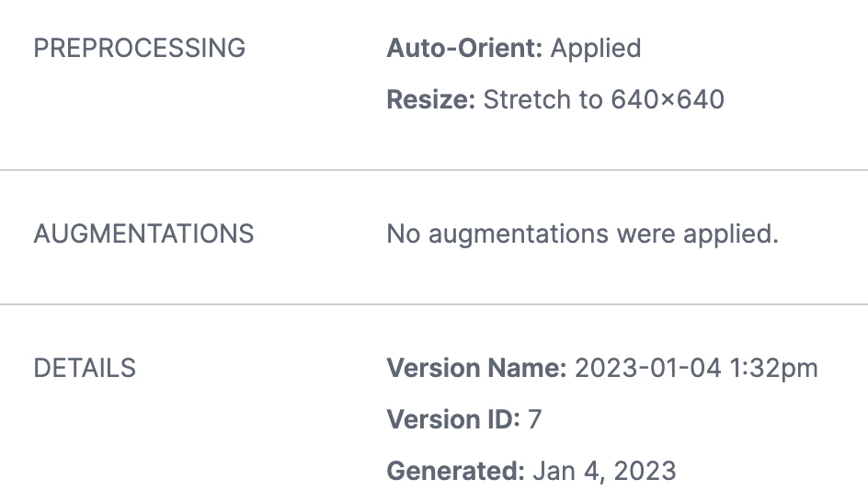
Task: Click the Applied value next to Auto-Orient
Action: 596,50
